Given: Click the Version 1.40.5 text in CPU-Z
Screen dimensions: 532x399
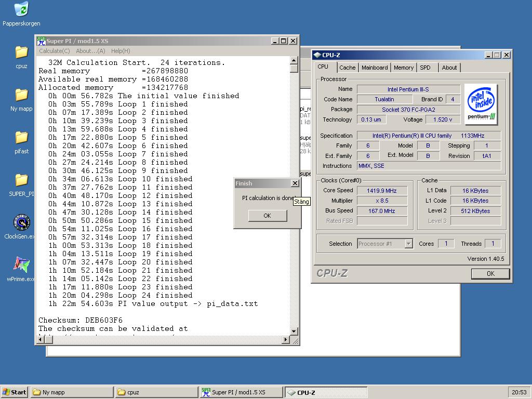Looking at the screenshot, I should point(486,259).
